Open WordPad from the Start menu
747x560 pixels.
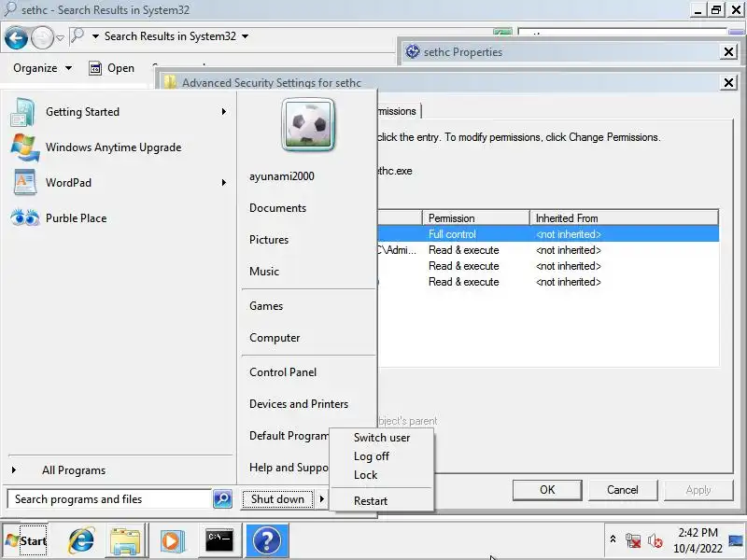click(x=117, y=183)
